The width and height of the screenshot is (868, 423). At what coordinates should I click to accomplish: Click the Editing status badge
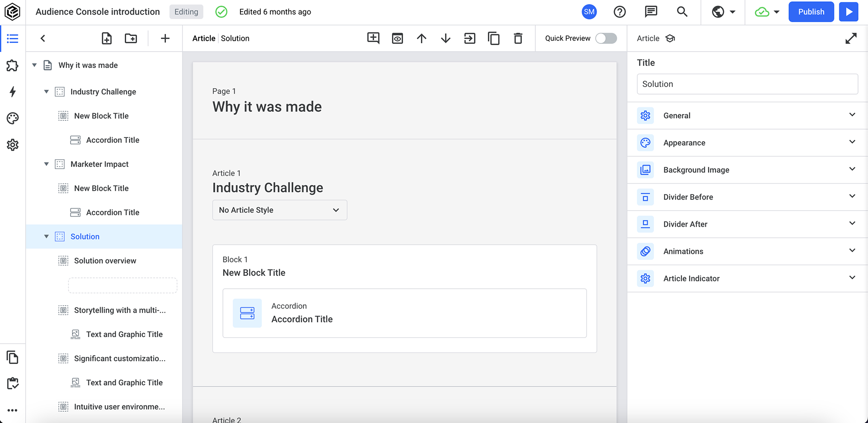186,12
